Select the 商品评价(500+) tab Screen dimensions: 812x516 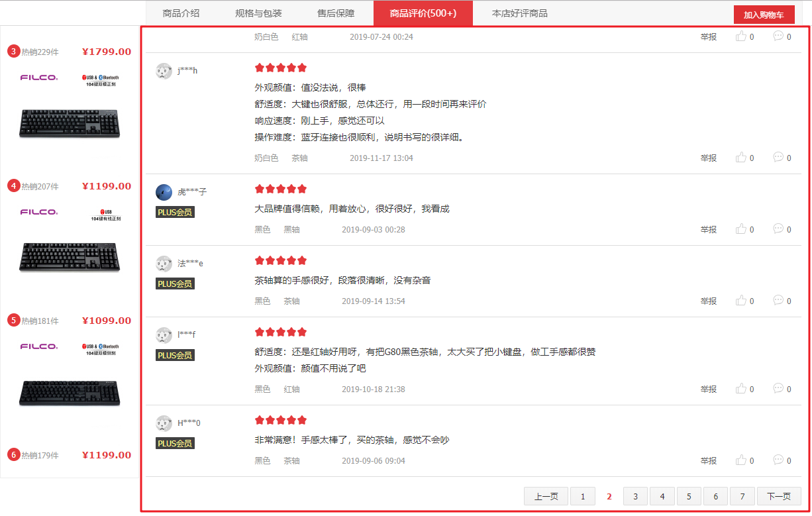(423, 13)
